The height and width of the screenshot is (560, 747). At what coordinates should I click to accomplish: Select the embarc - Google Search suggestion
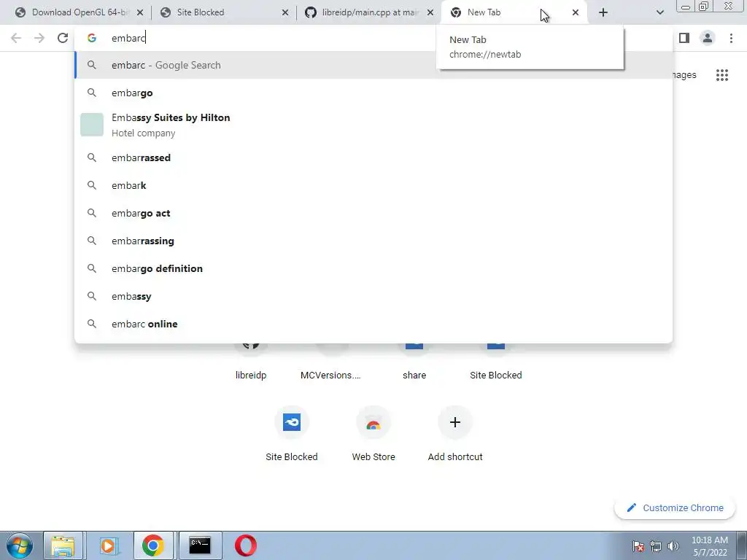pos(373,65)
